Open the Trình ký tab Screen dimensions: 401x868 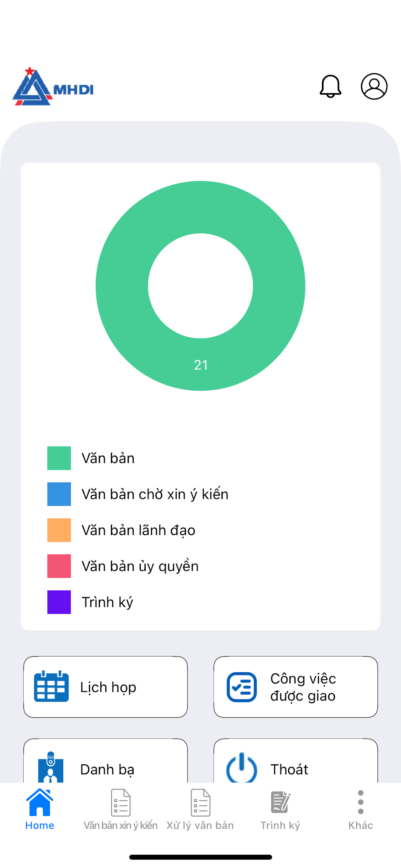tap(280, 809)
